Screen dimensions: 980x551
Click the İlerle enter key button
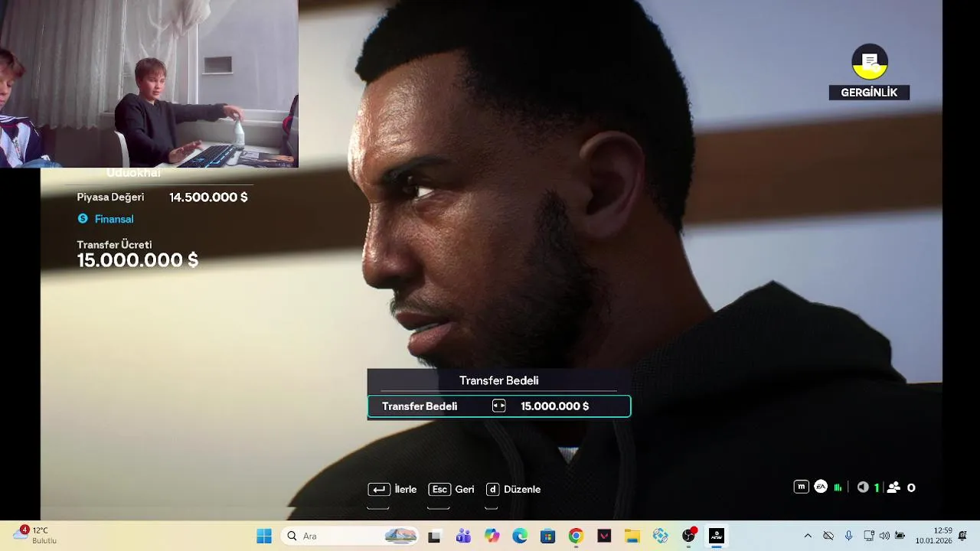(393, 489)
